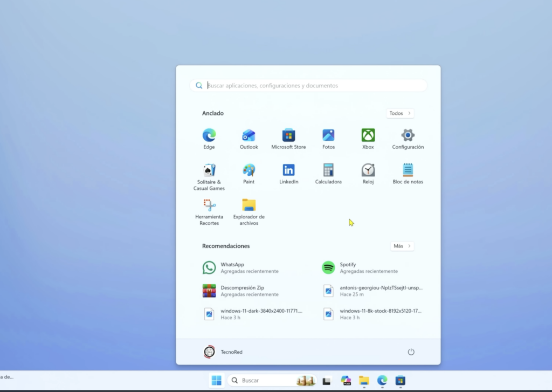The width and height of the screenshot is (552, 392).
Task: Open the Reloj clock app
Action: coord(368,174)
